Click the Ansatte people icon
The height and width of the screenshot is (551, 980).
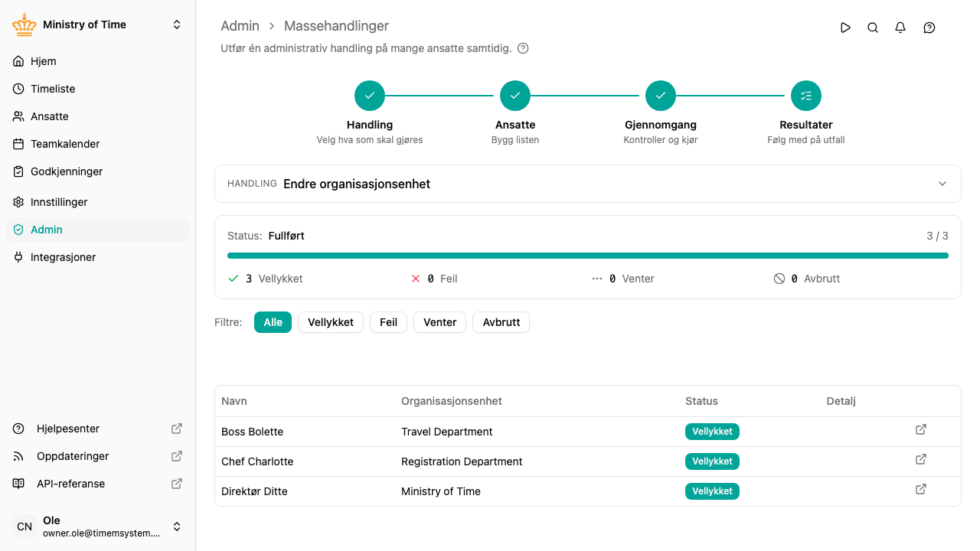(x=18, y=116)
